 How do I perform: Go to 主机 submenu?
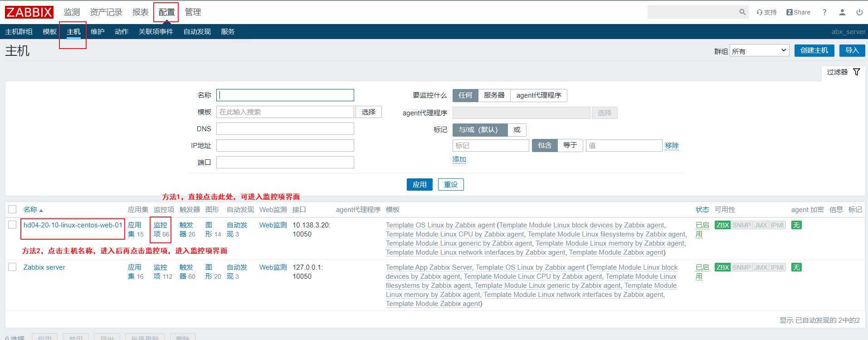[73, 32]
